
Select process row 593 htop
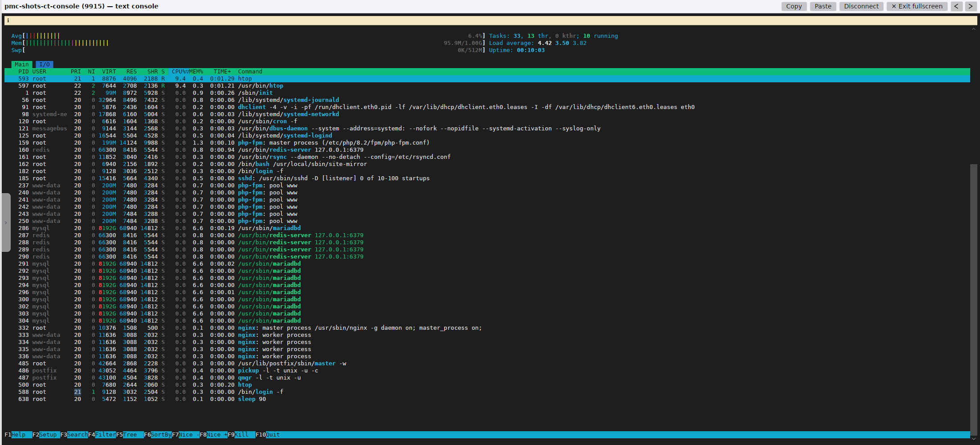(487, 79)
